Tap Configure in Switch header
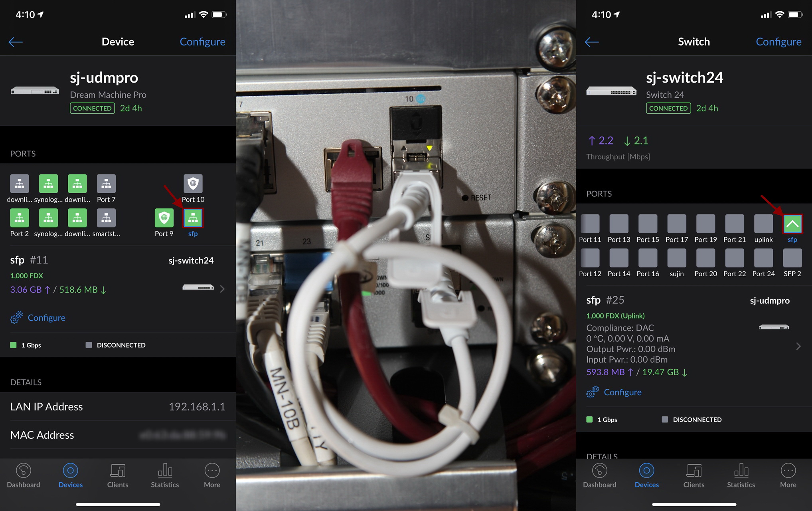Image resolution: width=812 pixels, height=511 pixels. pyautogui.click(x=778, y=42)
